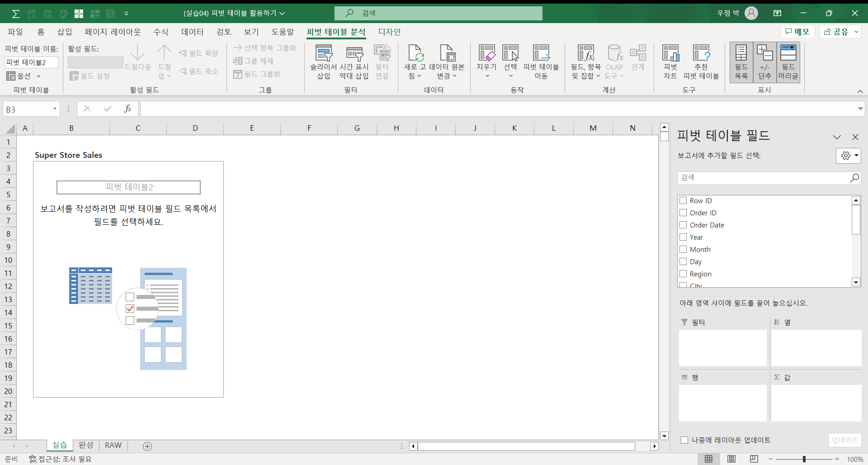The height and width of the screenshot is (465, 868).
Task: Check the Year field checkbox
Action: click(683, 237)
